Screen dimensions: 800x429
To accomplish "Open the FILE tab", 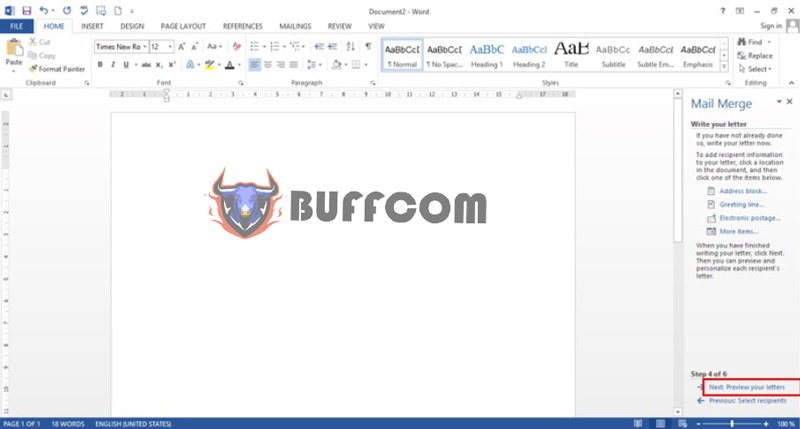I will [17, 26].
